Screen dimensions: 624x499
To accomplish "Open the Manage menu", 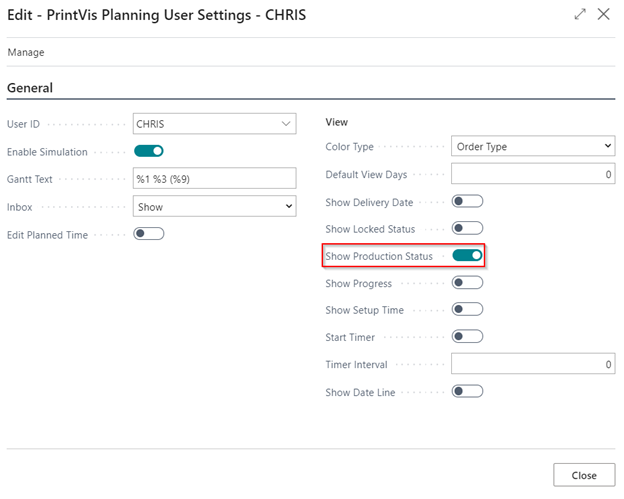I will (26, 52).
